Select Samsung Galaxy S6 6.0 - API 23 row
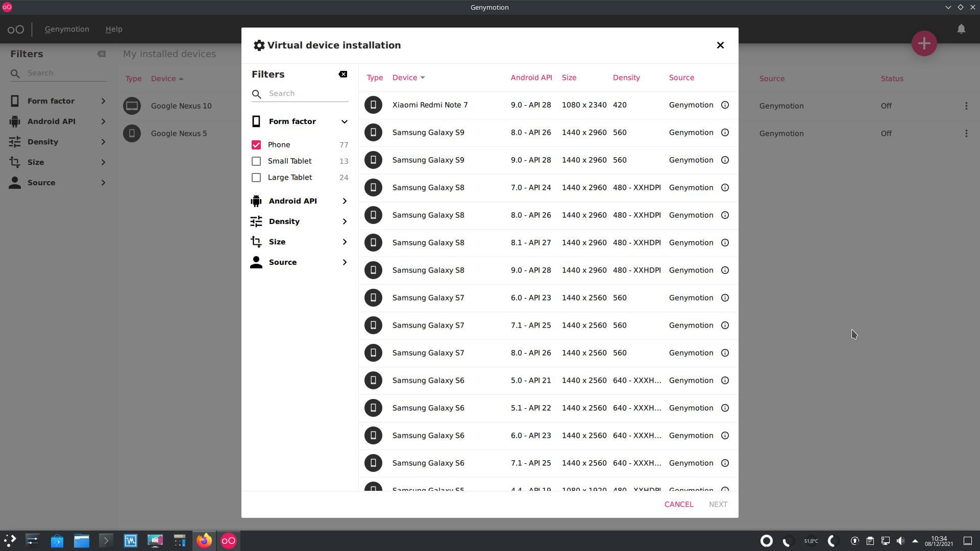This screenshot has height=551, width=980. tap(548, 436)
